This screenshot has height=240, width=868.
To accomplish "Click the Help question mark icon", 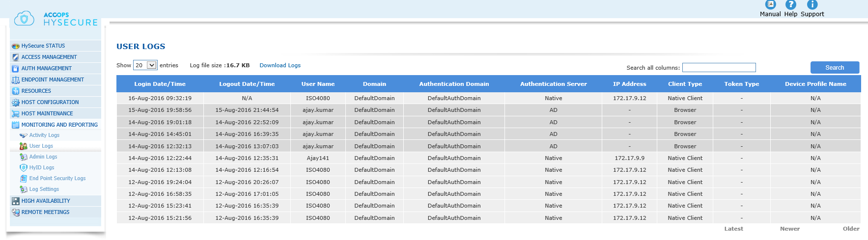I will (x=790, y=4).
